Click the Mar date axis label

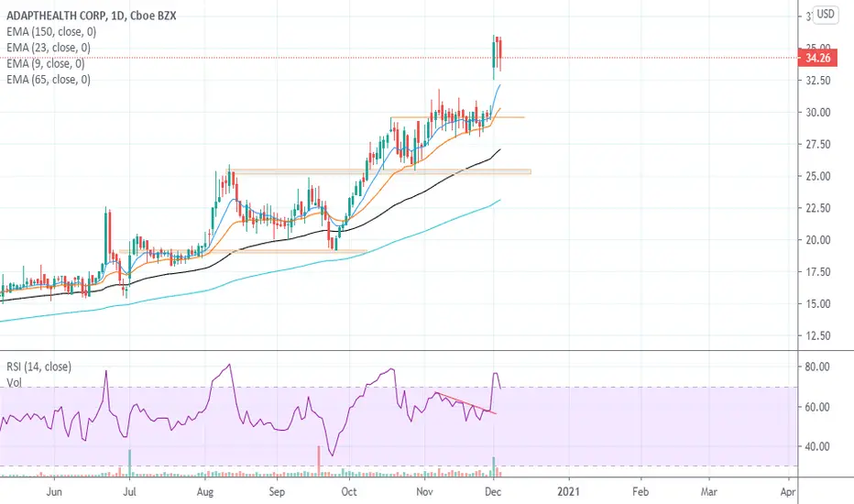pos(708,491)
